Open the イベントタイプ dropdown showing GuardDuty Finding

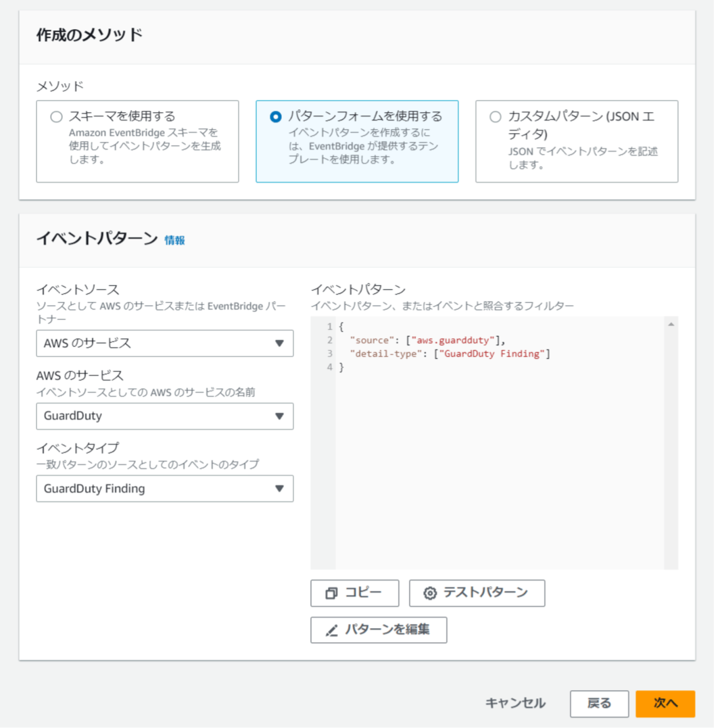pos(165,489)
